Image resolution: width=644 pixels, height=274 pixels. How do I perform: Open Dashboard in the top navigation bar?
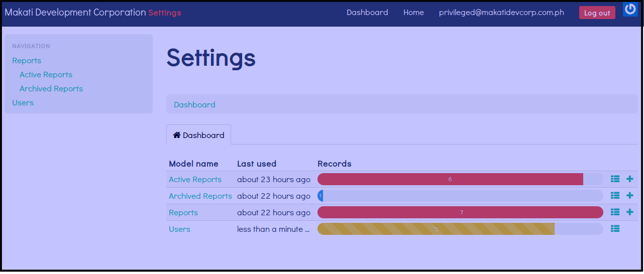(x=367, y=13)
